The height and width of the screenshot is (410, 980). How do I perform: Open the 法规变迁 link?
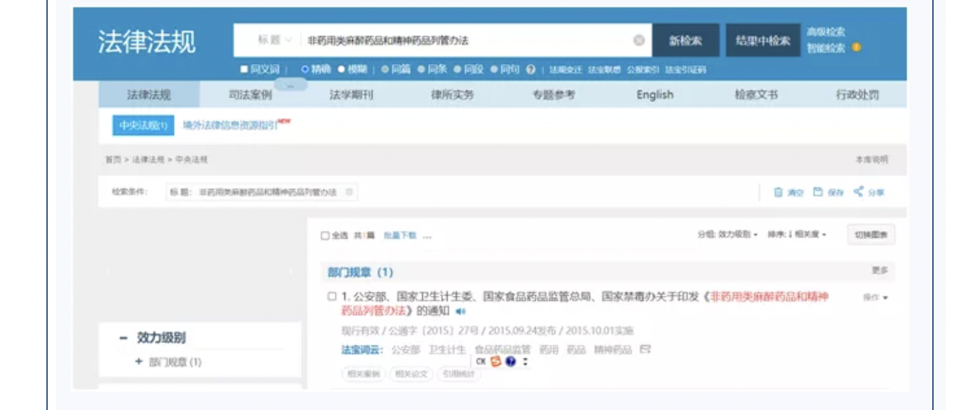tap(566, 69)
